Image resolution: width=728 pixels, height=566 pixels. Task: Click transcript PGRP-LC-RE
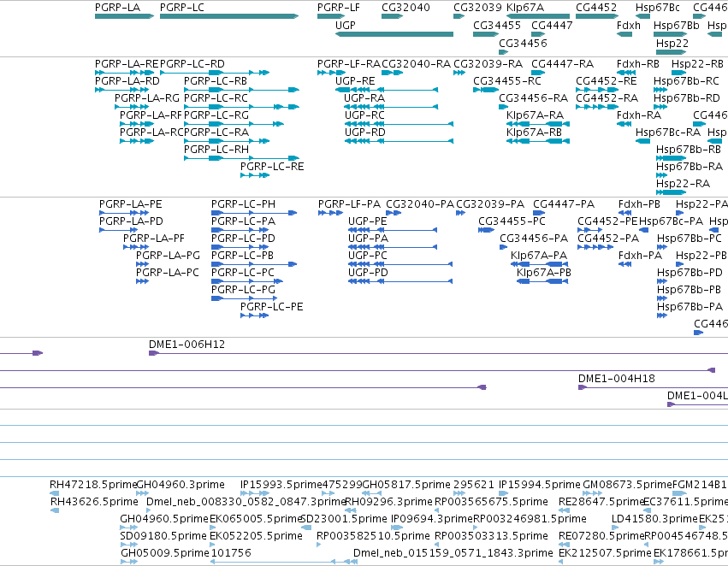[x=272, y=167]
